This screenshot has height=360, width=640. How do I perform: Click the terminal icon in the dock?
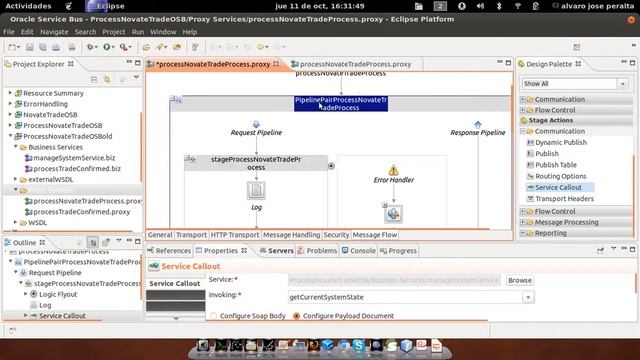[x=221, y=345]
